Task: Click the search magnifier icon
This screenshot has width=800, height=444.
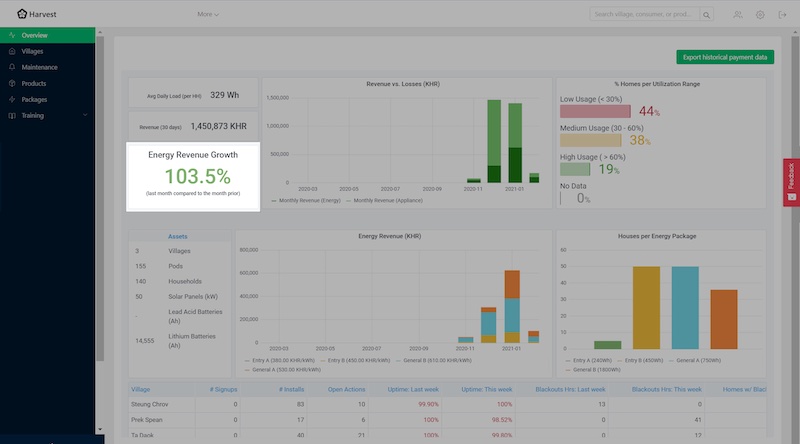Action: pos(706,15)
